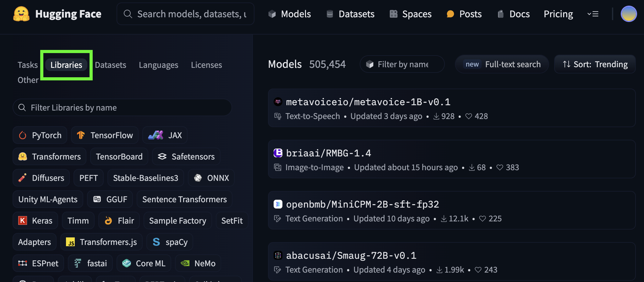Choose the Core ML library tag
644x282 pixels.
click(144, 263)
